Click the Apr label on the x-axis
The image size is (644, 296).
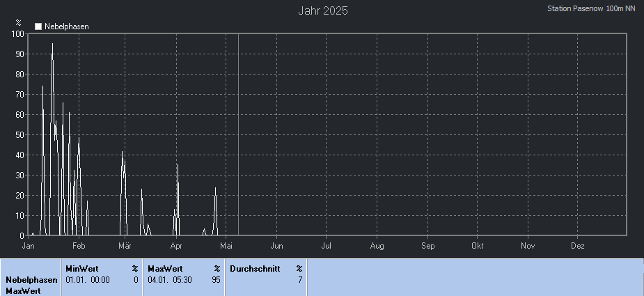tap(176, 247)
